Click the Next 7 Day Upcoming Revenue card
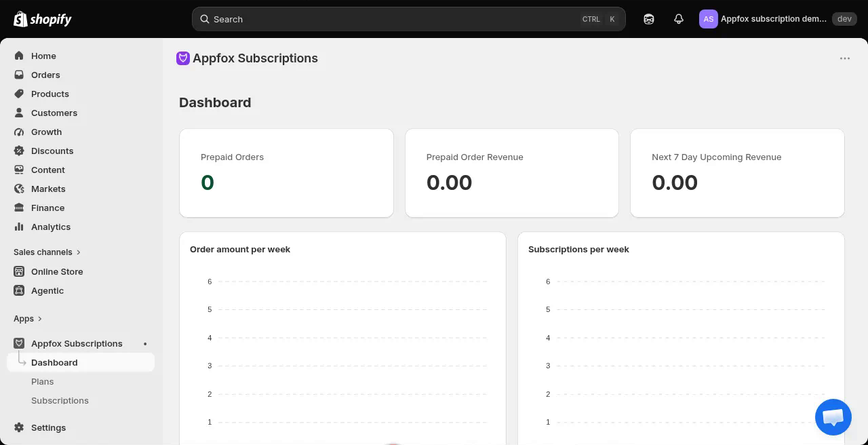 (x=737, y=173)
